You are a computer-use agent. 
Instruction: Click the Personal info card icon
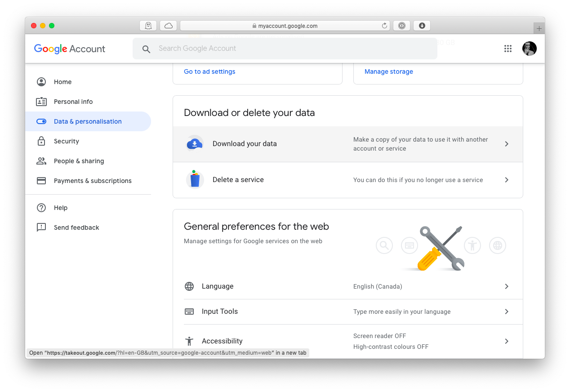(41, 102)
